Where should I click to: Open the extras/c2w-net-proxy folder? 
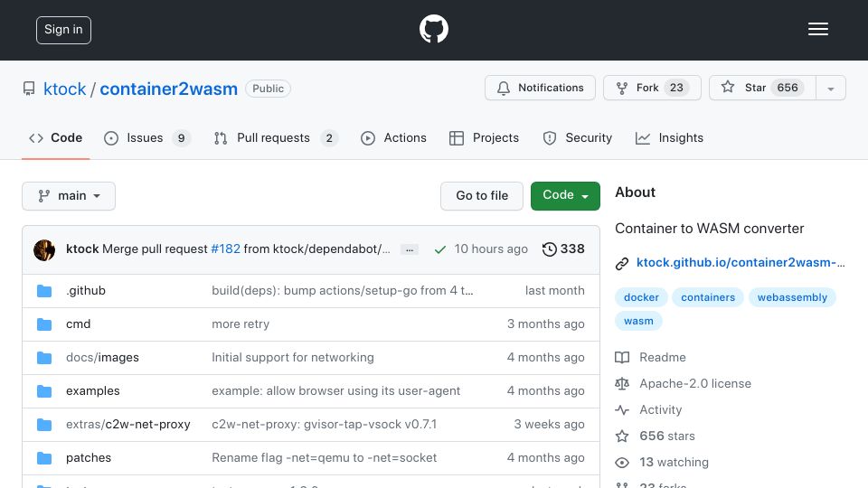point(127,425)
